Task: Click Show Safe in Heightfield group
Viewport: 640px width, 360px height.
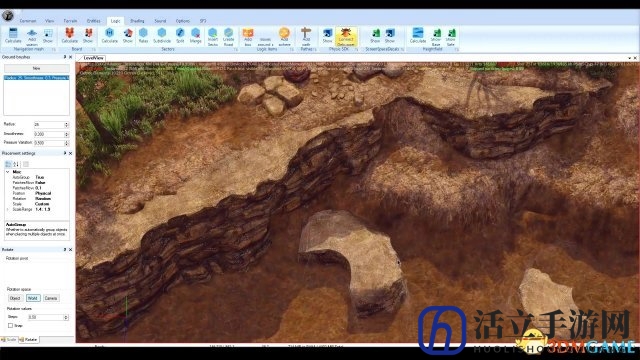Action: coord(451,37)
